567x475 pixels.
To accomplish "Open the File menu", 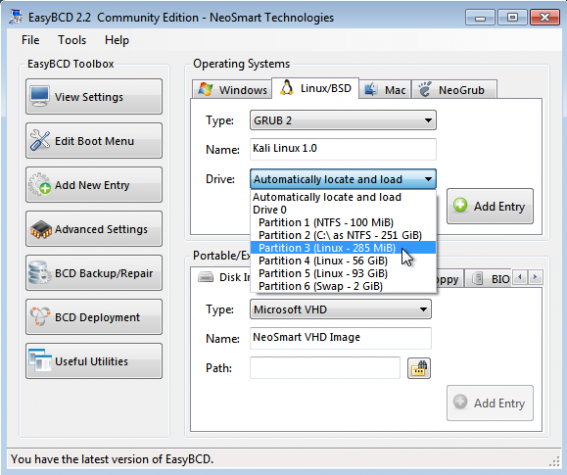I will (30, 40).
